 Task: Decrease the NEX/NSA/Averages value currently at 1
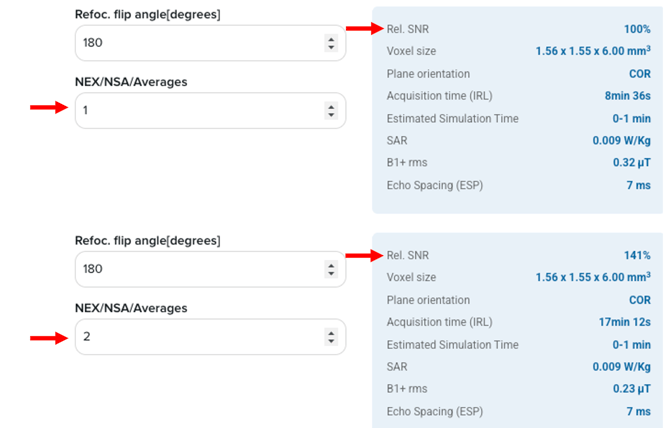click(x=332, y=115)
